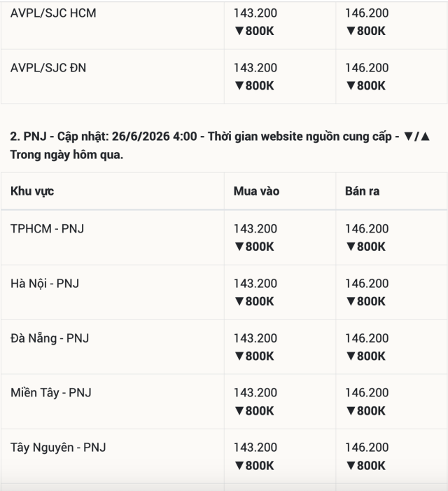448x491 pixels.
Task: Click the down arrow in Hà Nội - PNJ sell price
Action: tap(351, 302)
